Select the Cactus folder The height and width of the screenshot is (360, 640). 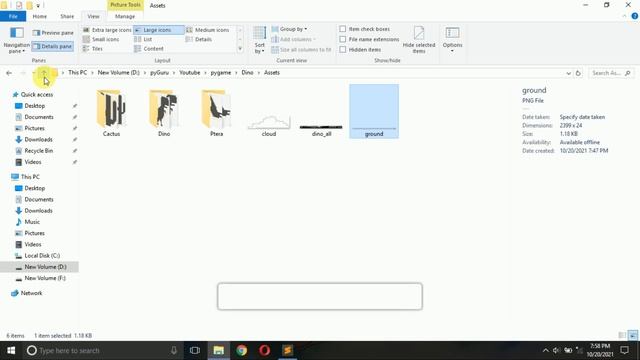pos(111,113)
